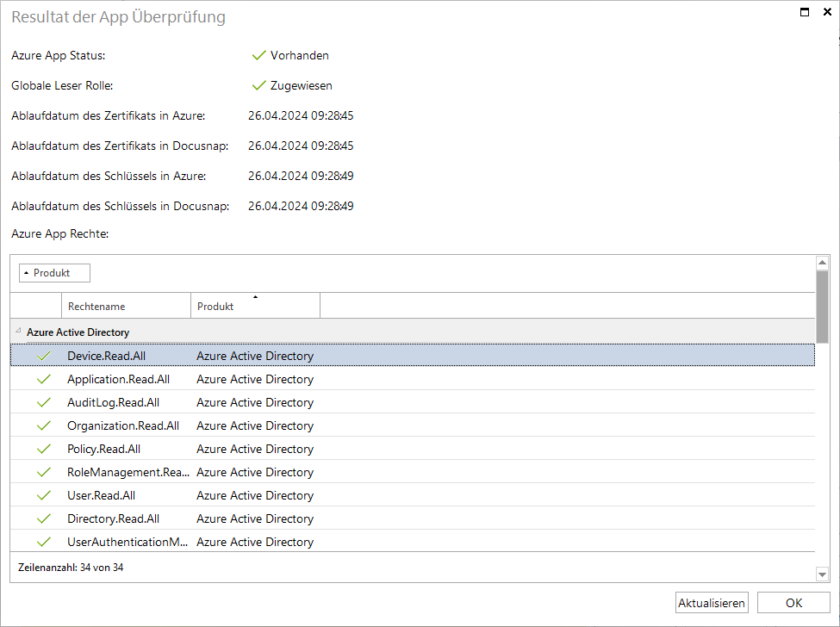Click the OK button
Viewport: 840px width, 627px height.
coord(793,603)
